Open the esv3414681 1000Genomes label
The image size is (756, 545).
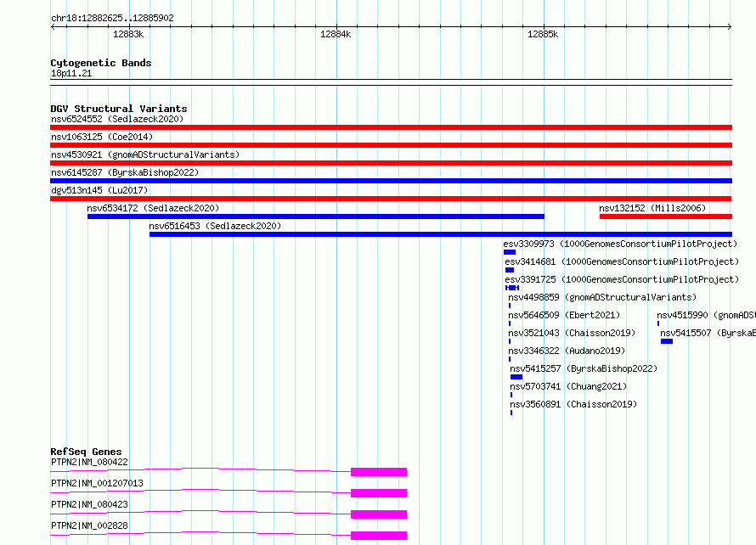click(622, 261)
